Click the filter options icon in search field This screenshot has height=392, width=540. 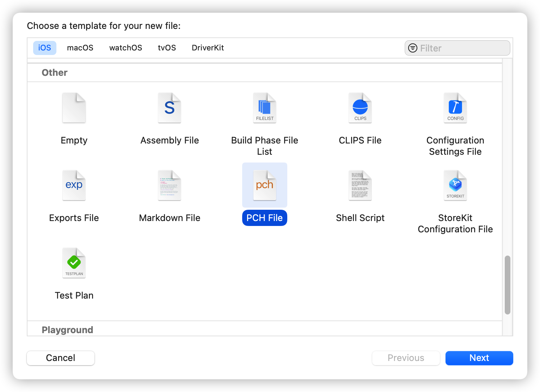point(413,48)
